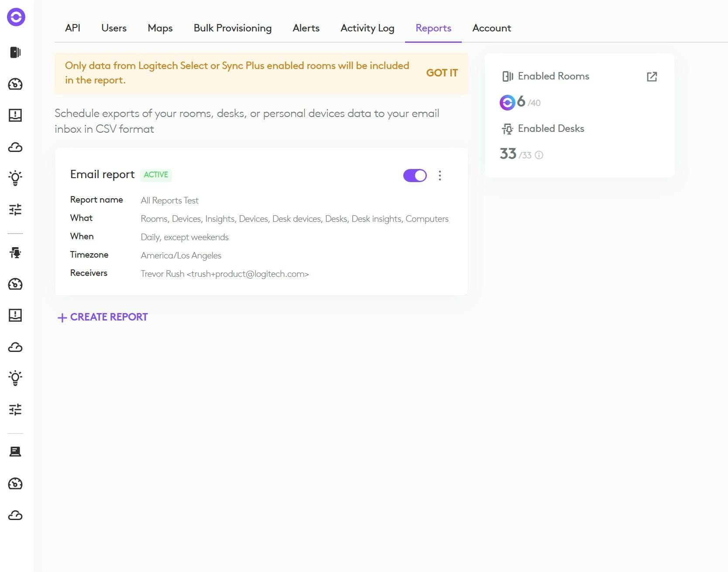
Task: Click the rooms icon beside Enabled Rooms
Action: tap(508, 76)
